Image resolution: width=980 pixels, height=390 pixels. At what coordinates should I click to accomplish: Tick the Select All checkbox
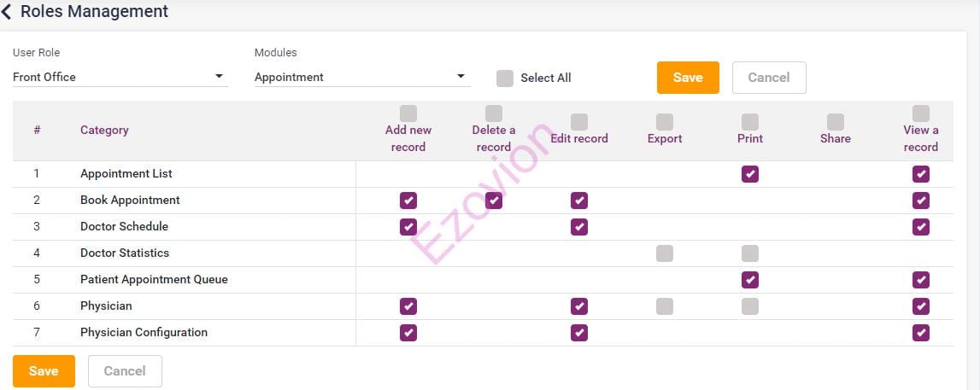point(505,78)
